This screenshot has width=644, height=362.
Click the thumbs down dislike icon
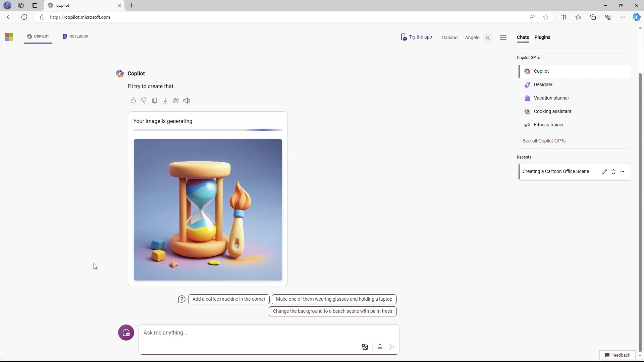144,101
